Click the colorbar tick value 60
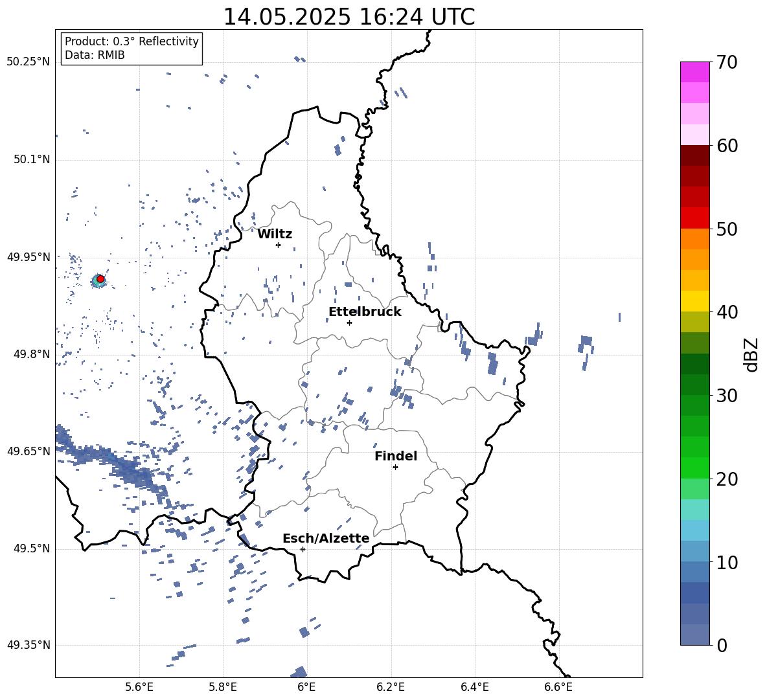Viewport: 767px width, 700px height. (x=727, y=146)
